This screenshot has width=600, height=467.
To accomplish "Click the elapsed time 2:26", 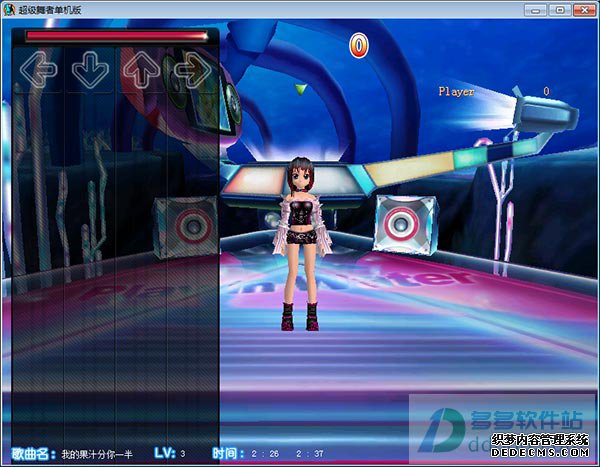I will click(x=265, y=454).
